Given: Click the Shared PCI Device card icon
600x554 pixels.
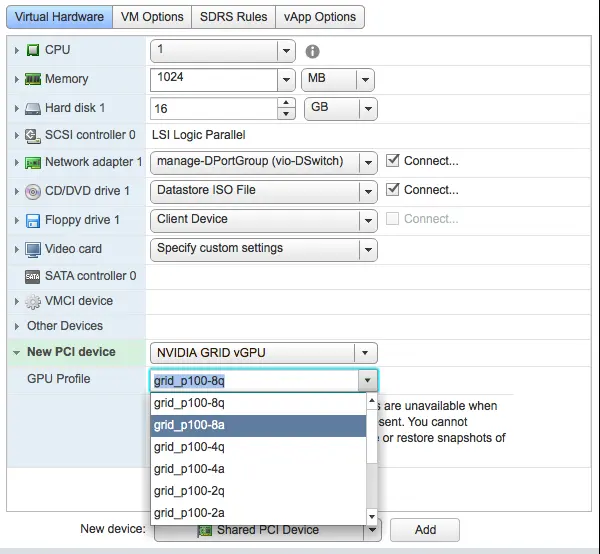Looking at the screenshot, I should coord(205,531).
